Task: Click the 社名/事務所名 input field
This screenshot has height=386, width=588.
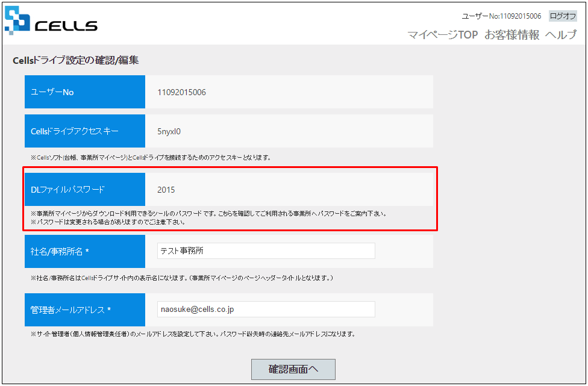Action: 266,251
